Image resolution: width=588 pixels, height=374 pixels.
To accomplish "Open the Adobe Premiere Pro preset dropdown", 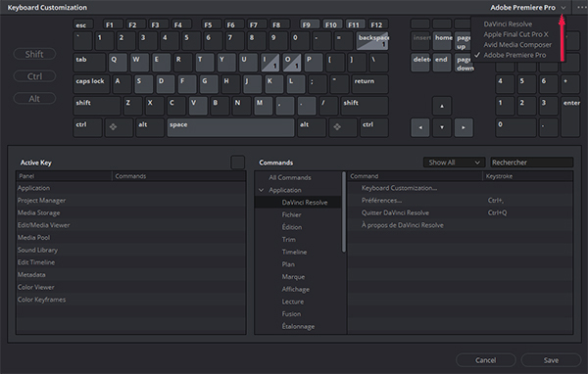I will pos(527,8).
